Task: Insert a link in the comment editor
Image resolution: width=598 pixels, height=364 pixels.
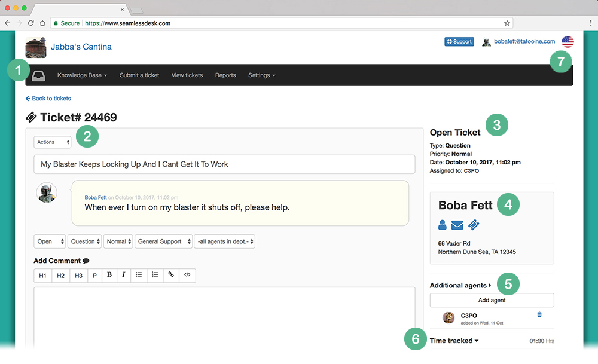Action: point(171,275)
